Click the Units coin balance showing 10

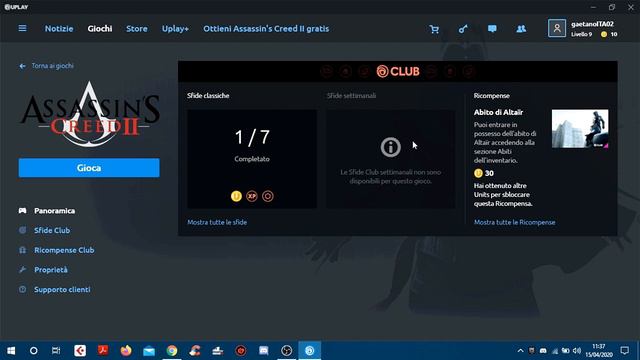[x=609, y=34]
